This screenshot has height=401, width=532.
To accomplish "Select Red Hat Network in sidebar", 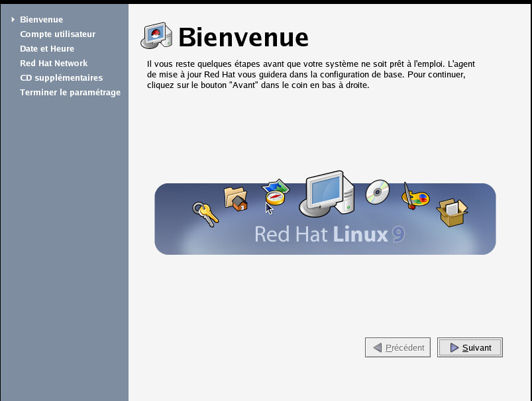I will coord(54,64).
